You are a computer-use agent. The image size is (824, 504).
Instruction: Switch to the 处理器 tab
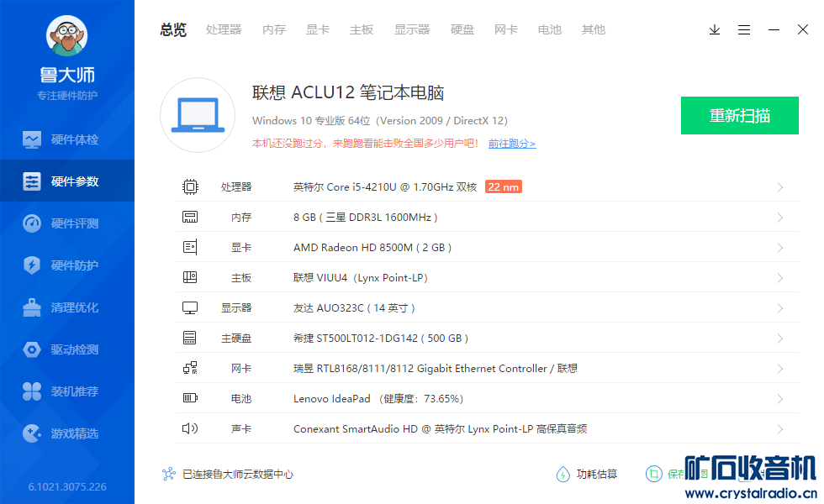coord(224,30)
